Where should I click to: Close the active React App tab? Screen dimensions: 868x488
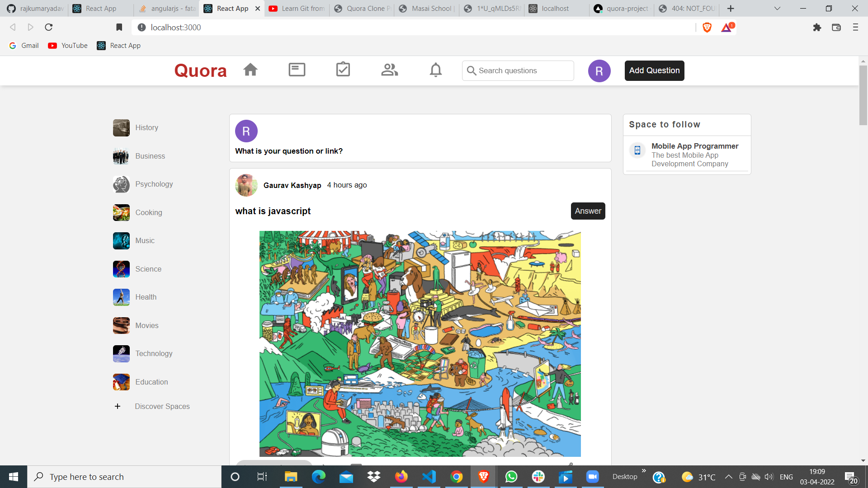pos(258,9)
